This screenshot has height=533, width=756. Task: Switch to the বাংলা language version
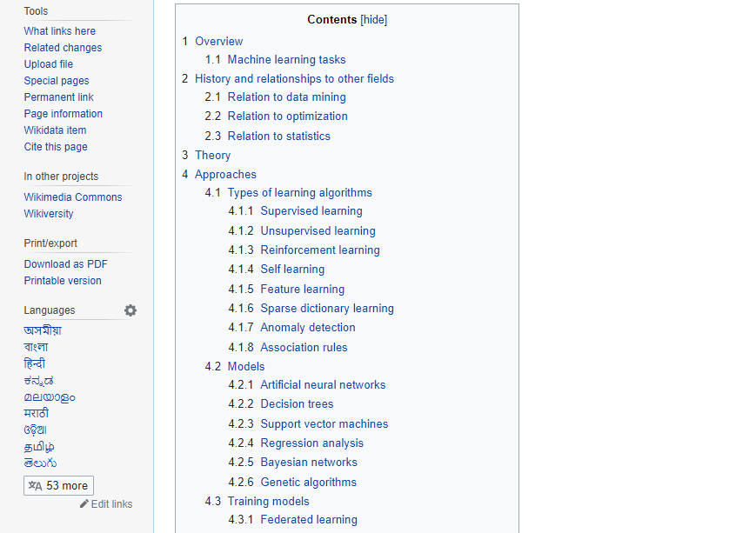pos(37,347)
